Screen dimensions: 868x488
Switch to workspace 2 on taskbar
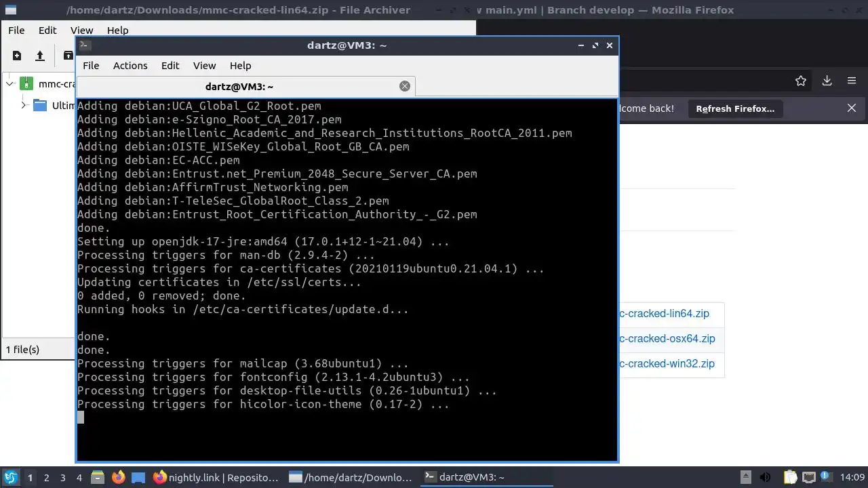46,478
